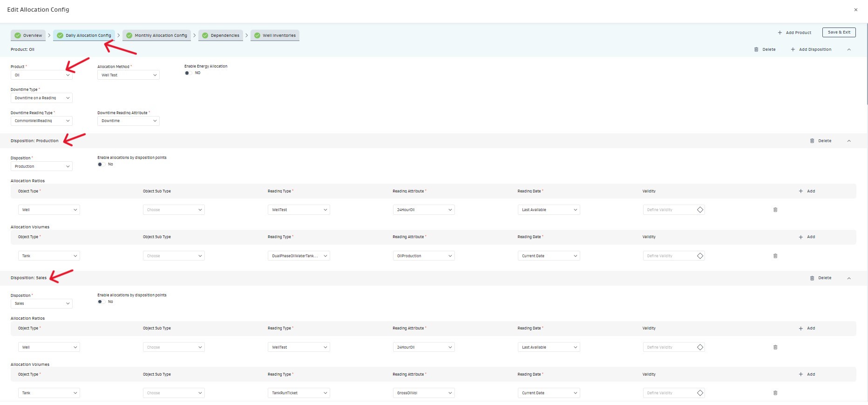Click diamond validity icon in Sales Volumes row

click(700, 393)
